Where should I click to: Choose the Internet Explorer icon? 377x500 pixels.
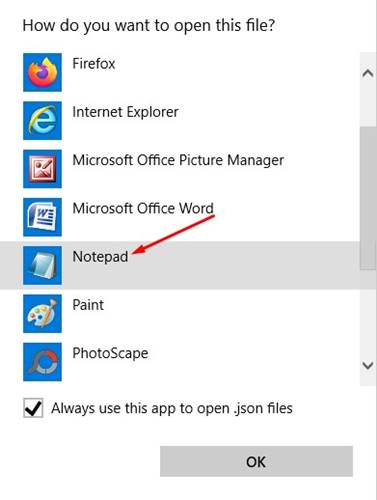[x=42, y=121]
